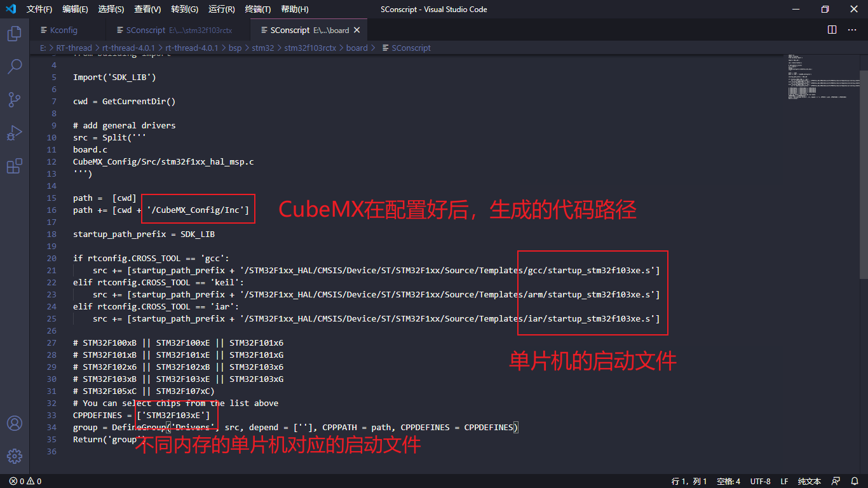
Task: Click the iar/startup_stm32f103xe.s path
Action: pos(590,318)
